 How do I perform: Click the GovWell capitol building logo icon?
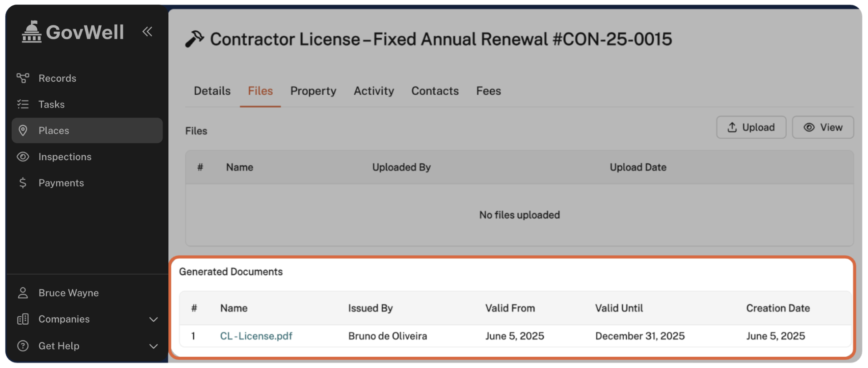[x=32, y=32]
